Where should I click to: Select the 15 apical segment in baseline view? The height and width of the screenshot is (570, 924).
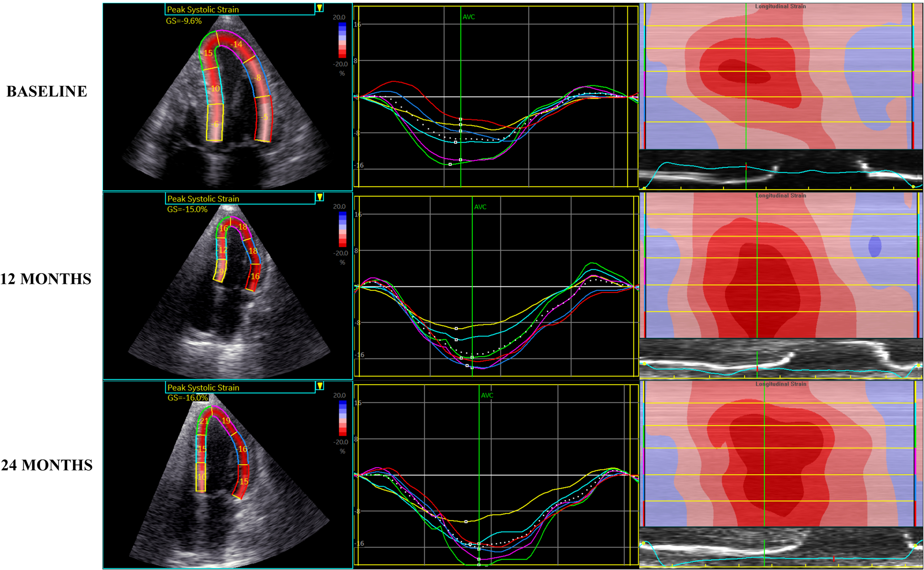[x=208, y=53]
